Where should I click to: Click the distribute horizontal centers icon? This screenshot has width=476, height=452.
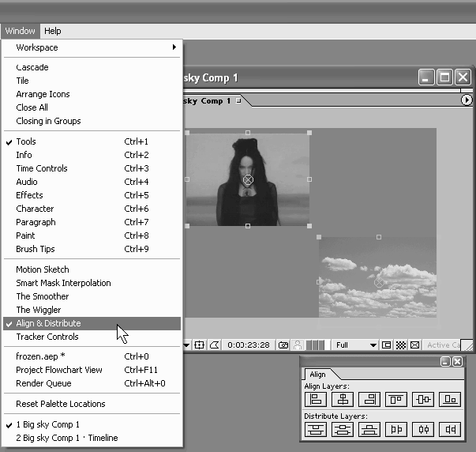pyautogui.click(x=423, y=430)
